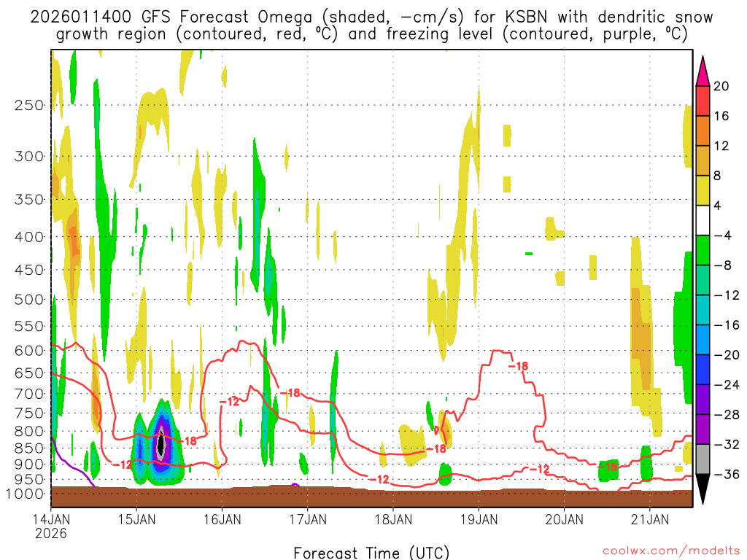Click the 700 pressure level label
Screen dimensions: 747x560
tap(29, 394)
